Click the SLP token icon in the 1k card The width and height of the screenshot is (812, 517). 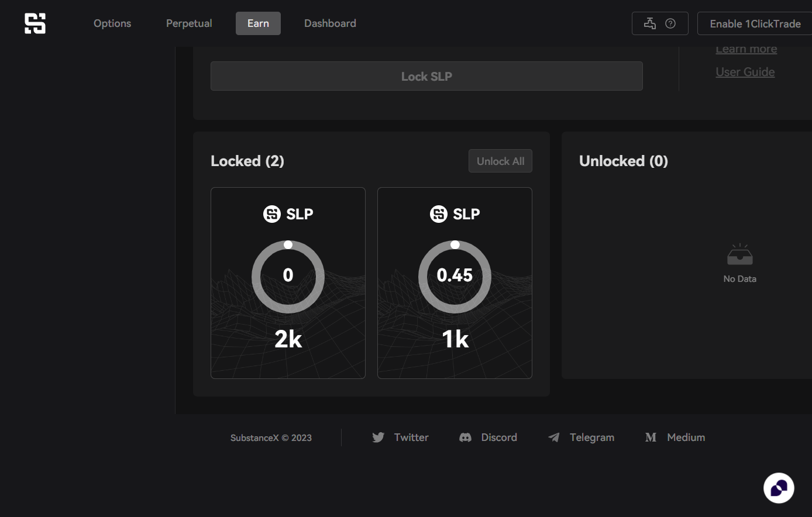439,214
